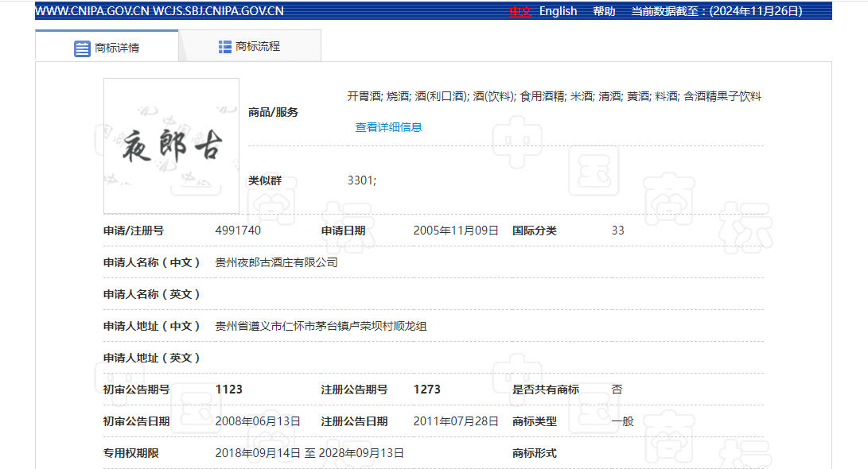Switch language to English

(x=558, y=11)
